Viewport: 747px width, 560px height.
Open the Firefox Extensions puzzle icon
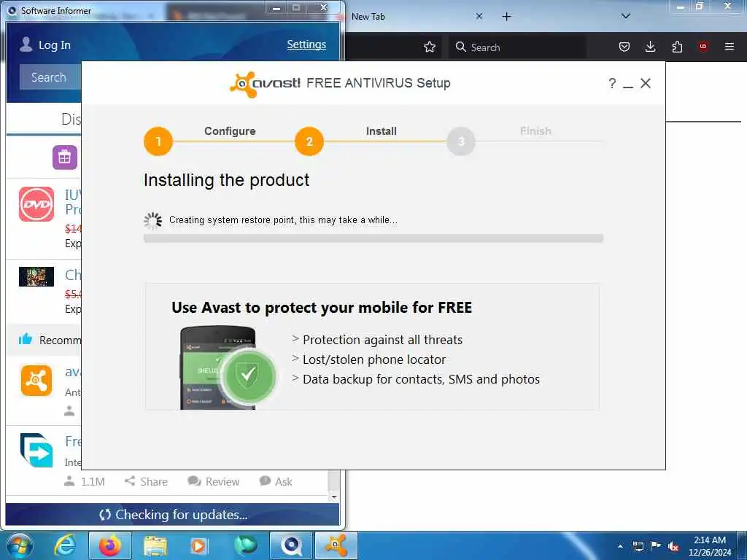coord(677,47)
